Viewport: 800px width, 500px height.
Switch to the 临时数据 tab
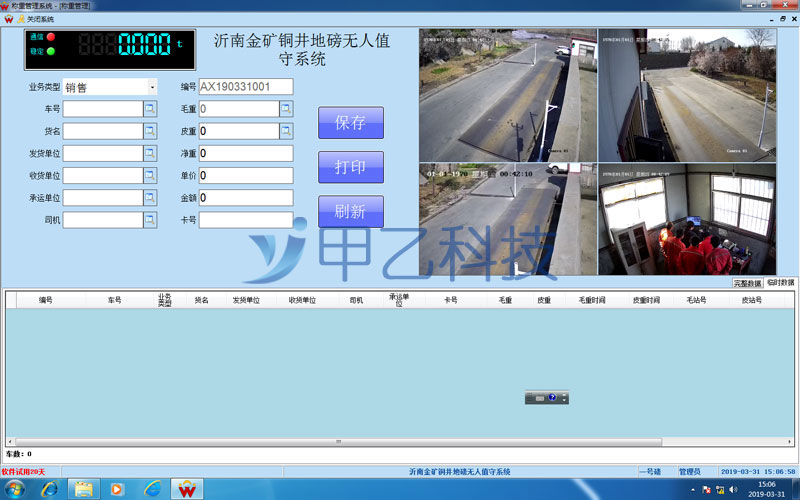pyautogui.click(x=781, y=283)
